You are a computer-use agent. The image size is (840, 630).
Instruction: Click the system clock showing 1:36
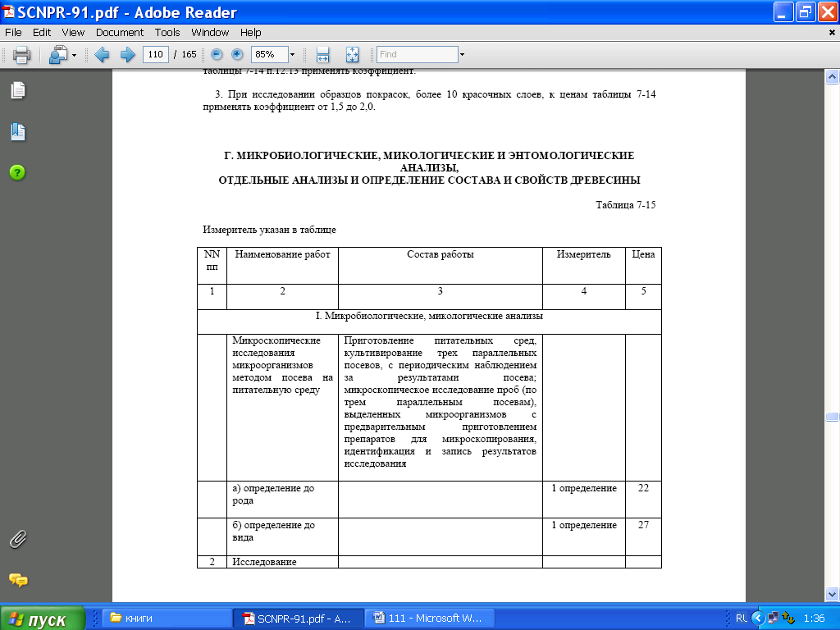pos(814,619)
